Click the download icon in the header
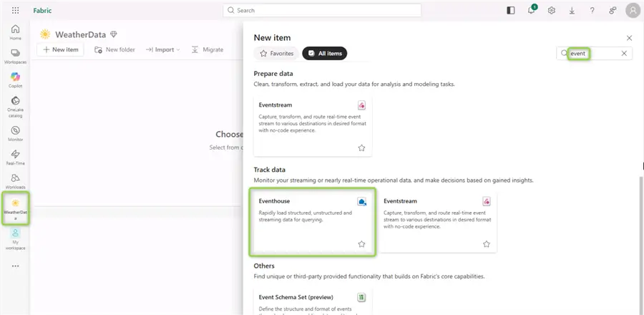The image size is (644, 315). pos(572,11)
